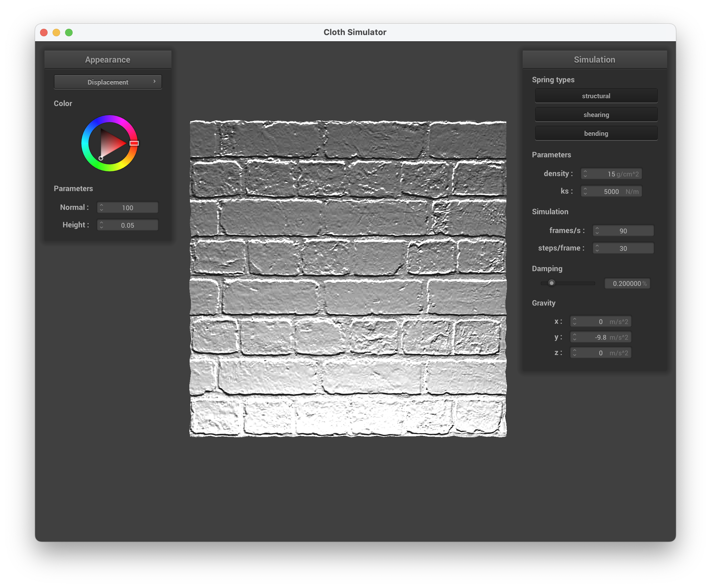The image size is (711, 588).
Task: Toggle the shearing spring type
Action: pyautogui.click(x=596, y=115)
